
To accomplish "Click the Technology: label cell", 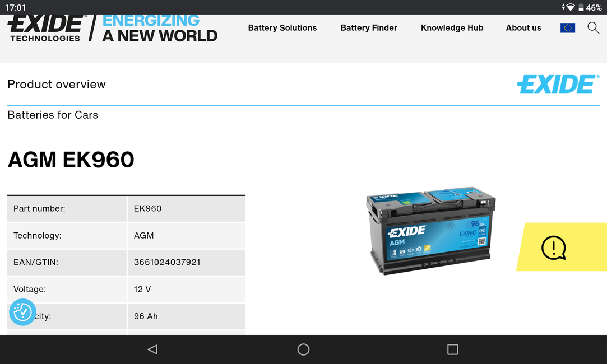I will (67, 236).
